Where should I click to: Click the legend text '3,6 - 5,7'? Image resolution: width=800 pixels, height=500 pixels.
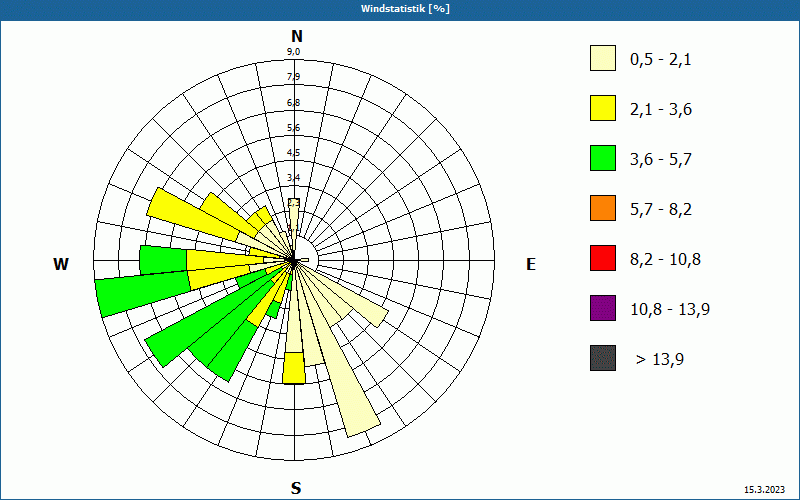pos(661,160)
